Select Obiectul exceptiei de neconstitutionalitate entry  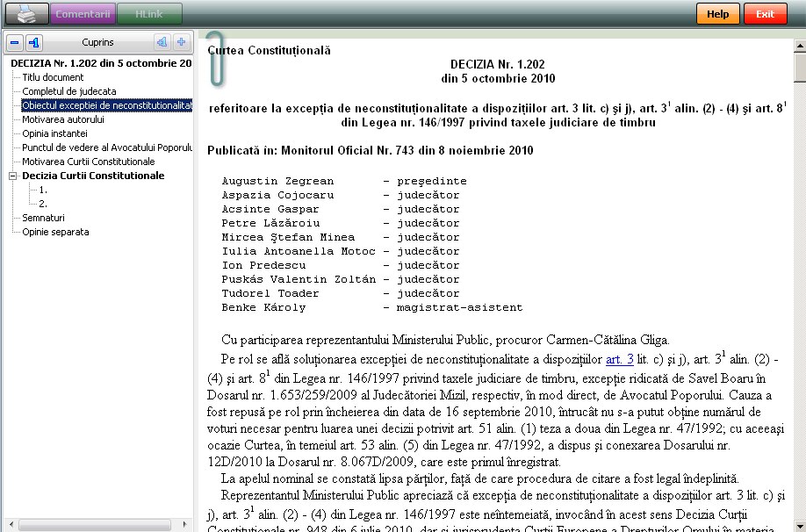pyautogui.click(x=107, y=105)
